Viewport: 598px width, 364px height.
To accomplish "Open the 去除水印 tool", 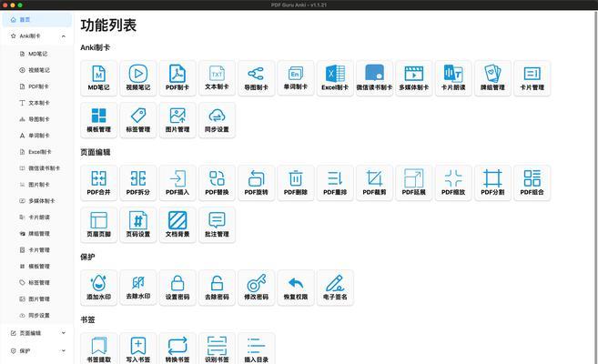I will point(138,288).
